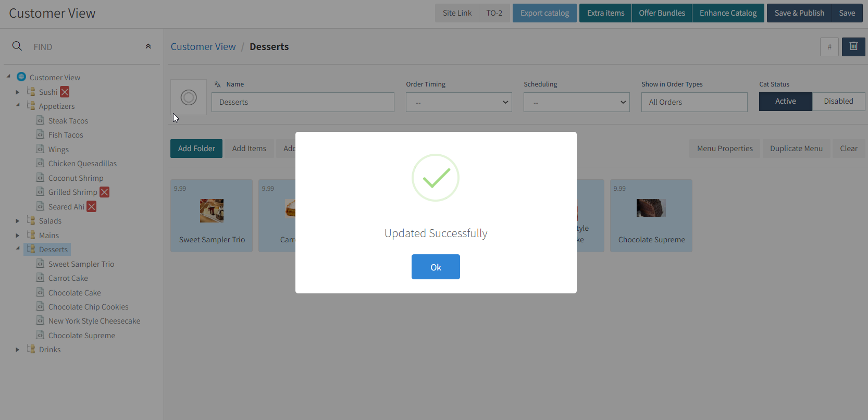Click the hash symbol icon button
The height and width of the screenshot is (420, 868).
pyautogui.click(x=829, y=47)
